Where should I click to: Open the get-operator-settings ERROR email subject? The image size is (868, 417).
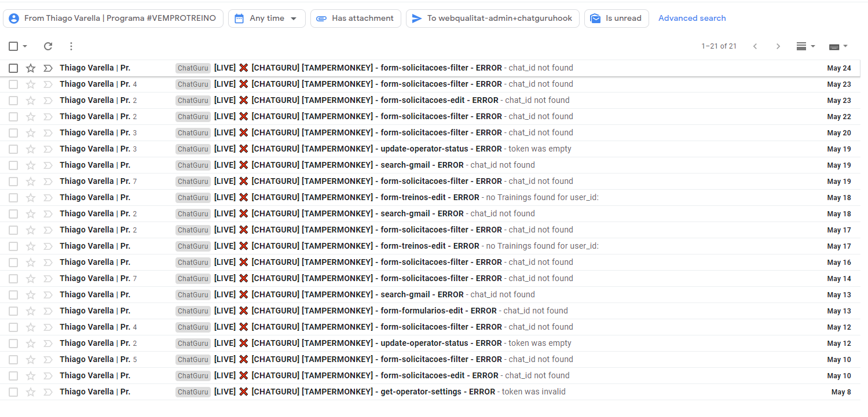click(354, 392)
